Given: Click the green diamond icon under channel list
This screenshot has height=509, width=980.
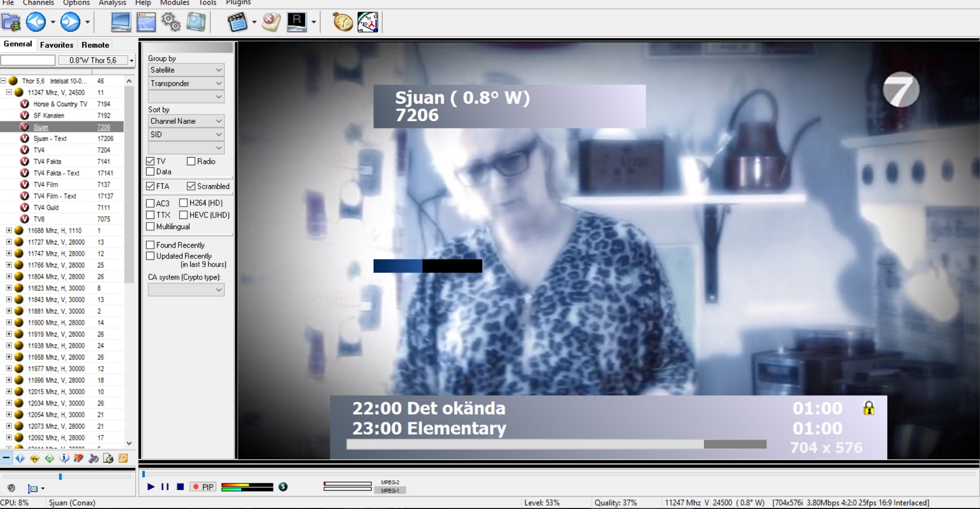Looking at the screenshot, I should coord(50,458).
